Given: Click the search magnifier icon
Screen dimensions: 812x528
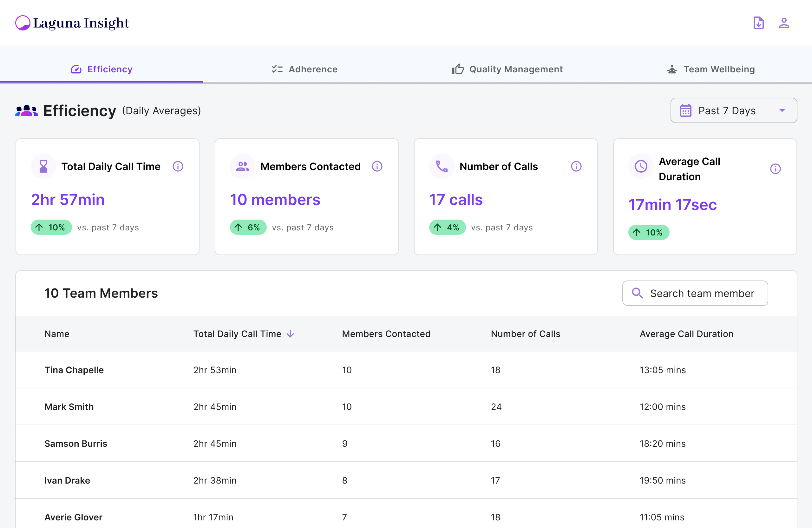Looking at the screenshot, I should click(x=637, y=293).
